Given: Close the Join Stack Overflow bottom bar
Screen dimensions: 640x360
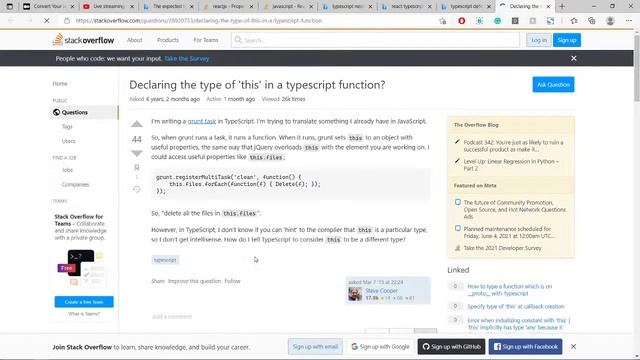Looking at the screenshot, I should pyautogui.click(x=573, y=347).
